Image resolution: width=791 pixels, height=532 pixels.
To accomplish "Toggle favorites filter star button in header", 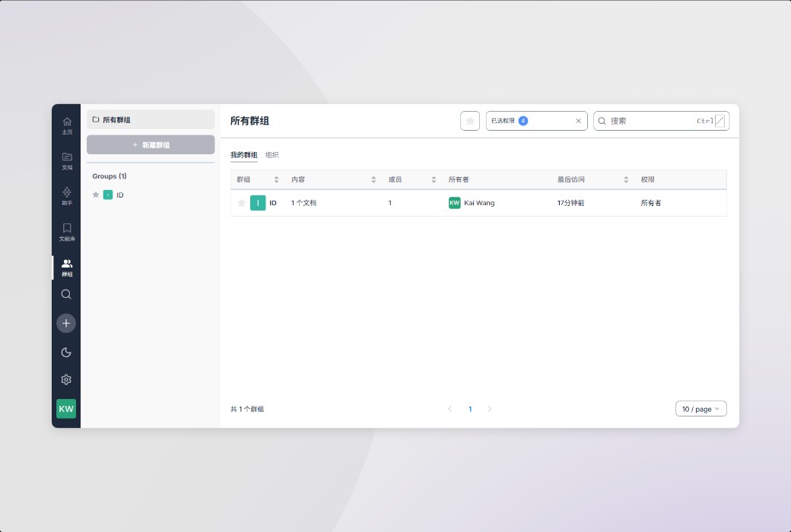I will (x=470, y=121).
